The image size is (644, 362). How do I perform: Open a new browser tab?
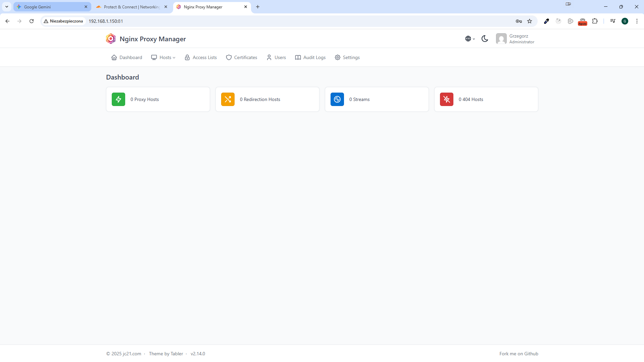[258, 7]
